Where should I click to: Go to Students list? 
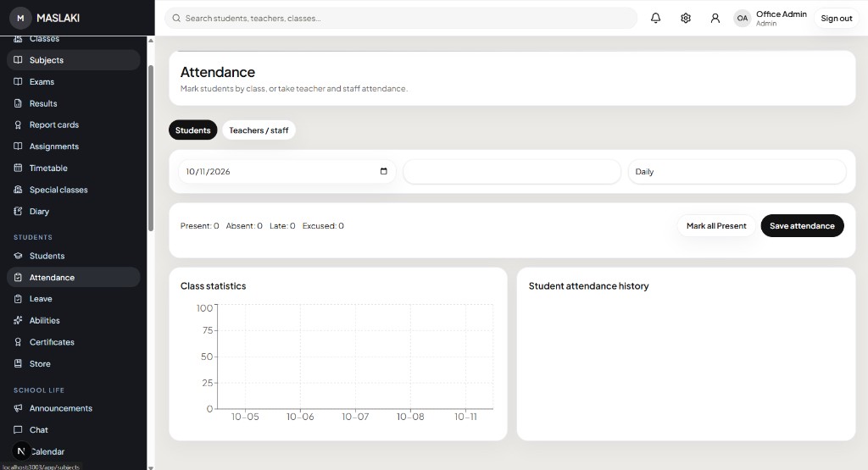point(73,256)
